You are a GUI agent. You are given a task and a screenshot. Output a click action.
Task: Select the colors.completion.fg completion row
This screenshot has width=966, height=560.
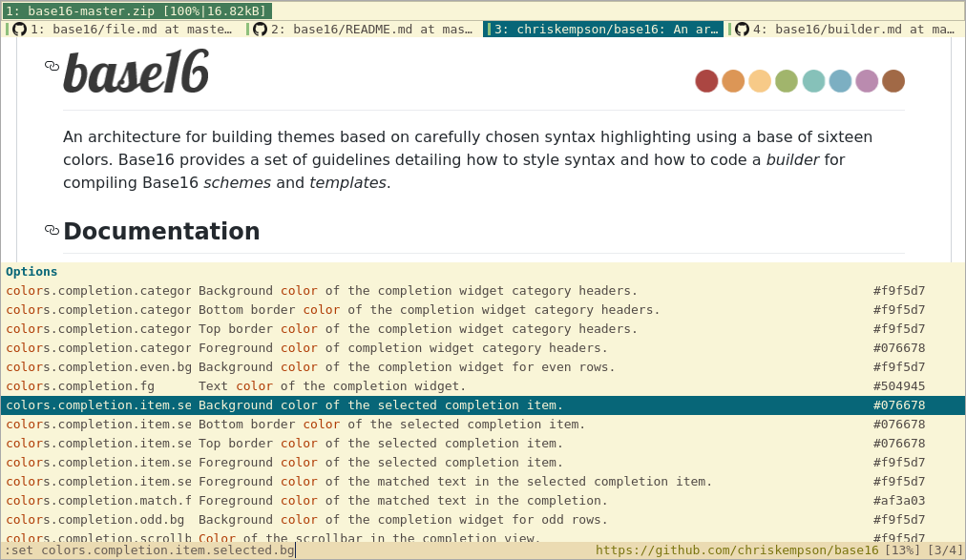tap(483, 385)
